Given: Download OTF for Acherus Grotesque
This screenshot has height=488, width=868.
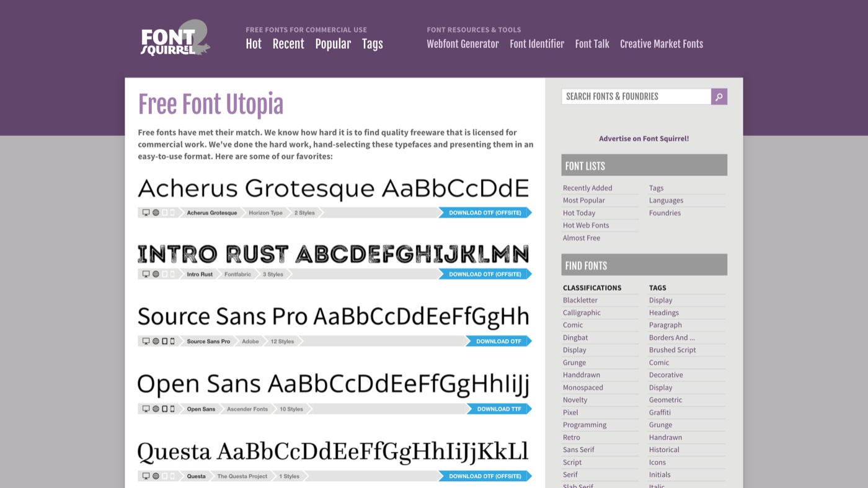Looking at the screenshot, I should (485, 213).
